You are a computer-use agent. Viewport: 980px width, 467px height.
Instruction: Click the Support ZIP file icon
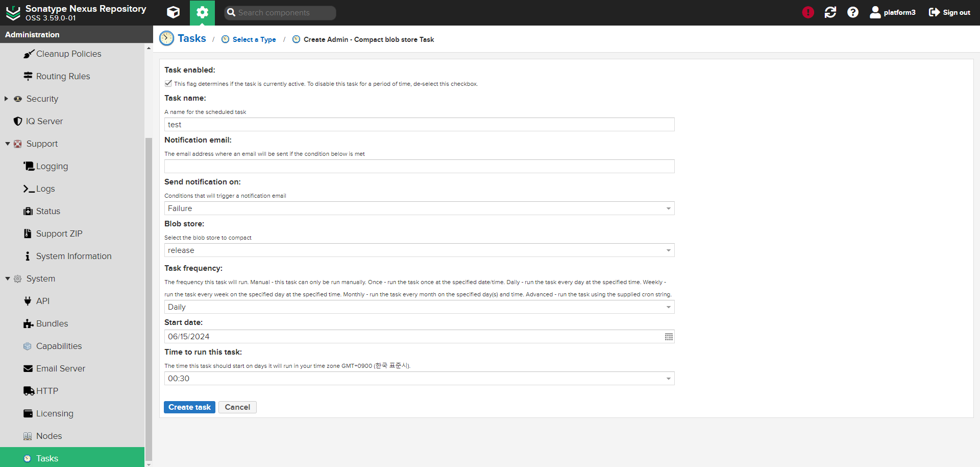coord(28,233)
